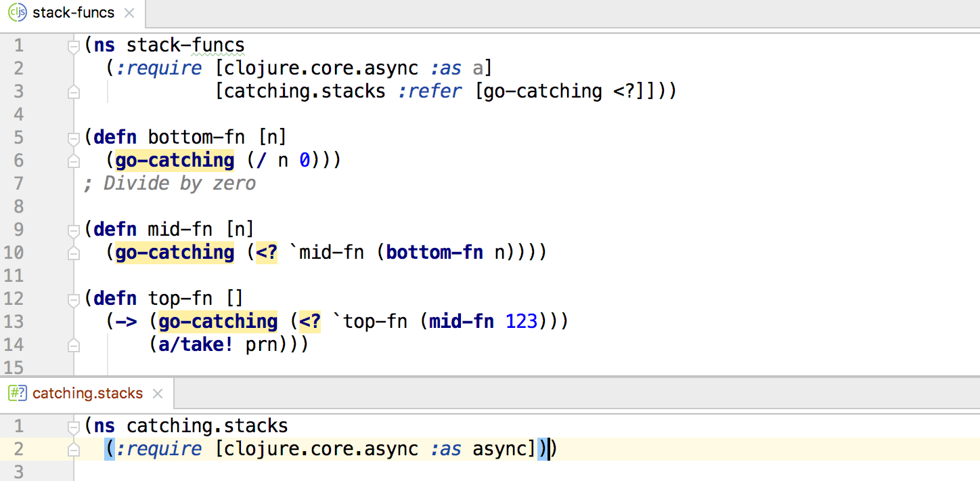This screenshot has height=481, width=980.
Task: Click the cljs file icon on stack-funcs tab
Action: tap(17, 12)
